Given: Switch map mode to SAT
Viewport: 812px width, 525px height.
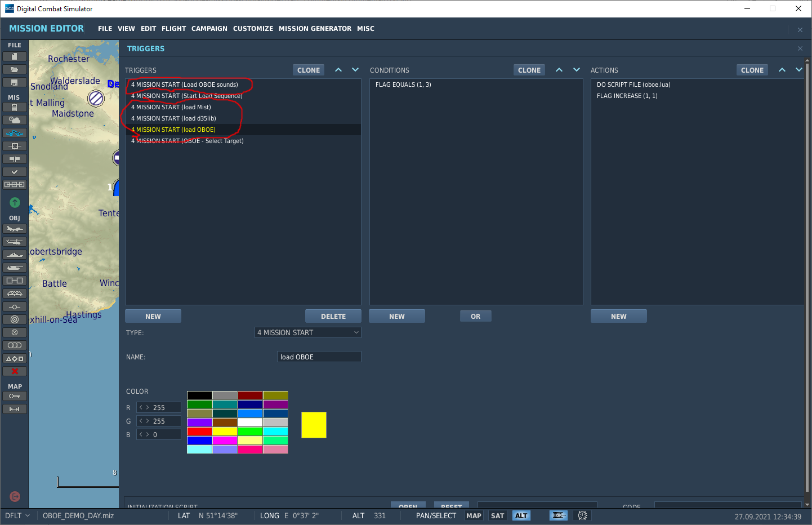Looking at the screenshot, I should pyautogui.click(x=498, y=515).
